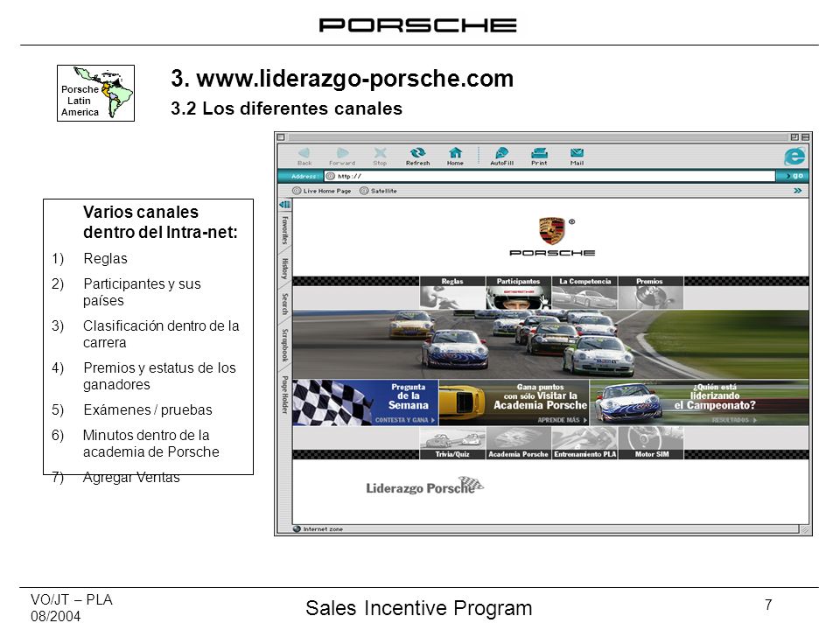The image size is (840, 630).
Task: Click the Internet Explorer logo icon
Action: click(x=794, y=156)
